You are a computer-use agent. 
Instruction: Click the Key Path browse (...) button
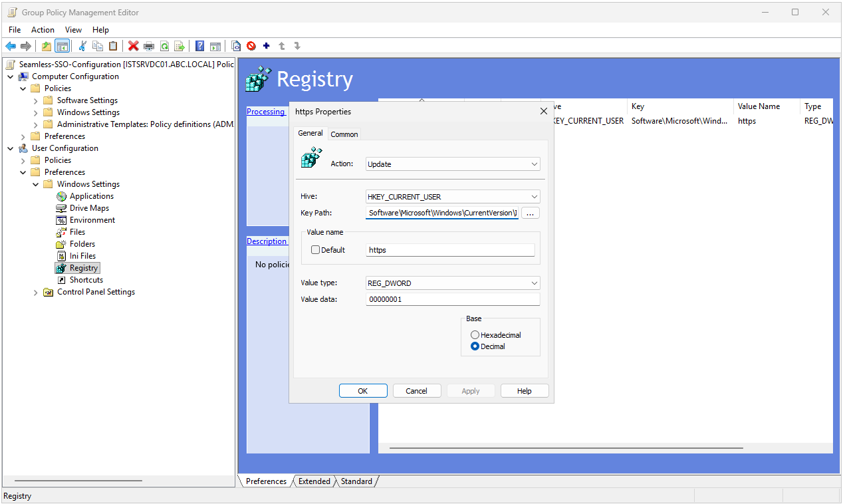point(531,213)
